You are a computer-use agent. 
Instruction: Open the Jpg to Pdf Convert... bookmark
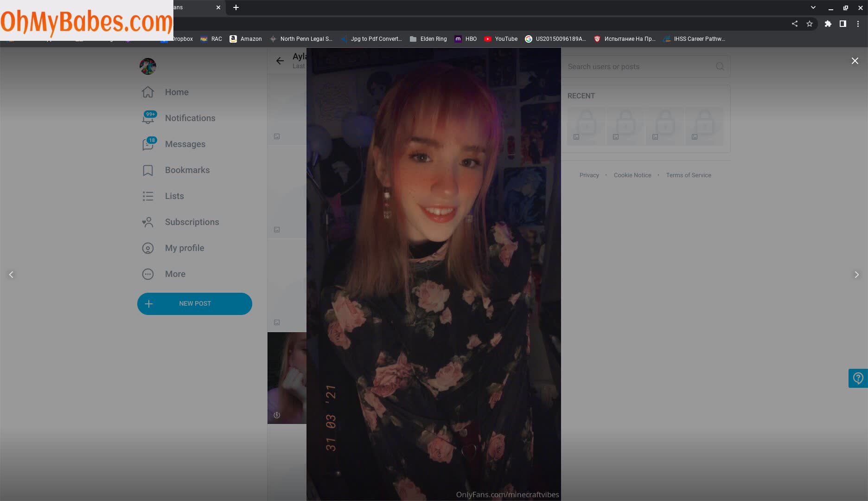(371, 39)
